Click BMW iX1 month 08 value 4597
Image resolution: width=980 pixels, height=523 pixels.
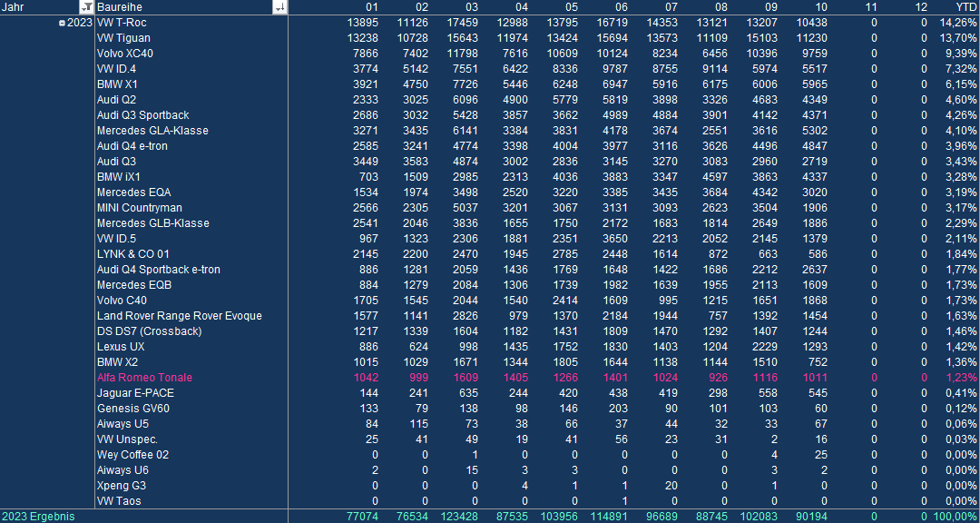click(x=715, y=177)
